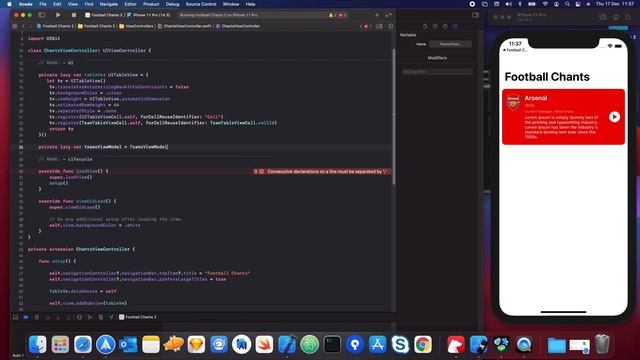Click the simulate location arrow in debug bar
The width and height of the screenshot is (640, 360).
coord(111,317)
